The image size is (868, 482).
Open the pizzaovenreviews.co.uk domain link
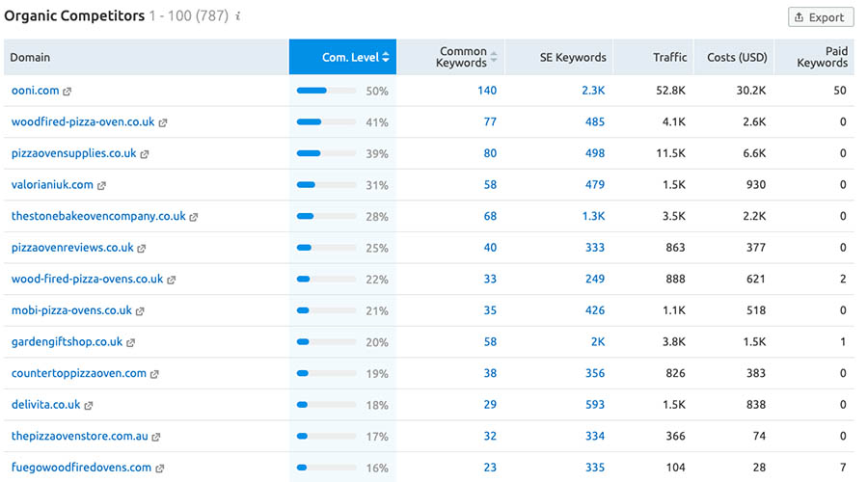(x=72, y=248)
